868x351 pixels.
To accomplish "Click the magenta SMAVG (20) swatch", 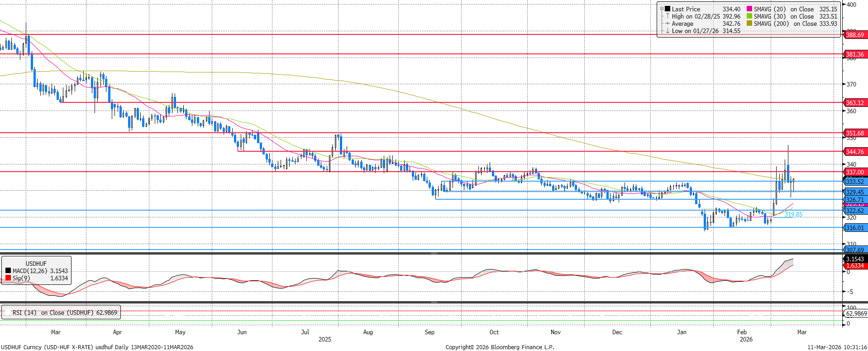I will pos(749,9).
